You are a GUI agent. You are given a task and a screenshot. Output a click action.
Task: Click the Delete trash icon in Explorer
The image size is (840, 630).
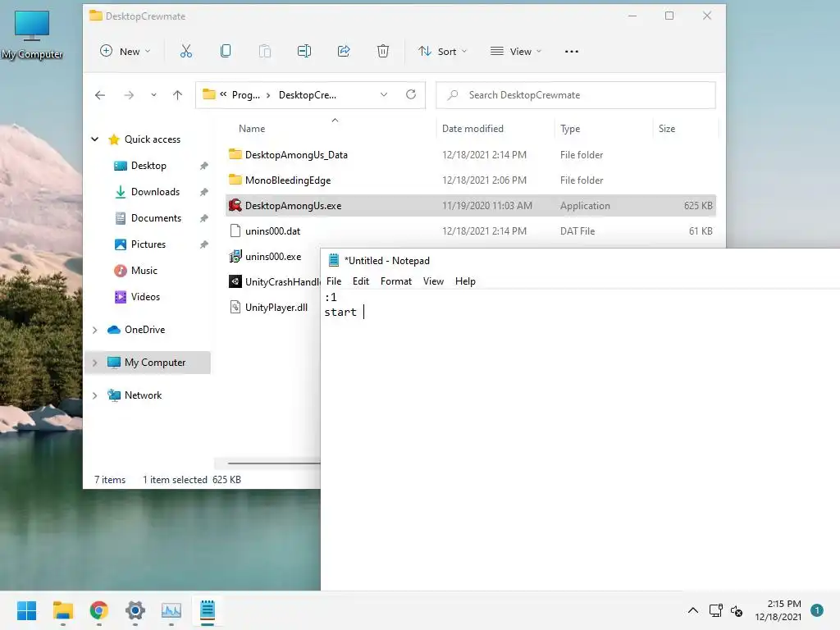[x=383, y=52]
